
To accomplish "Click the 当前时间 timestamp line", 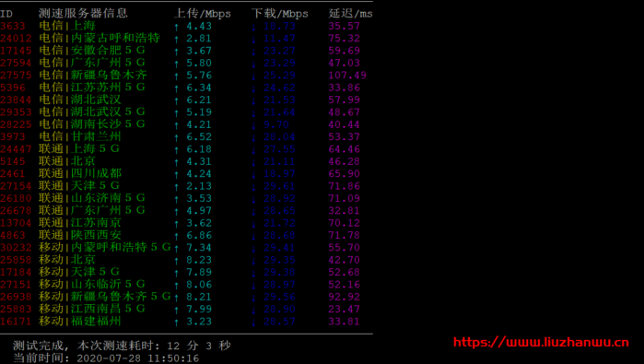I will tap(106, 358).
